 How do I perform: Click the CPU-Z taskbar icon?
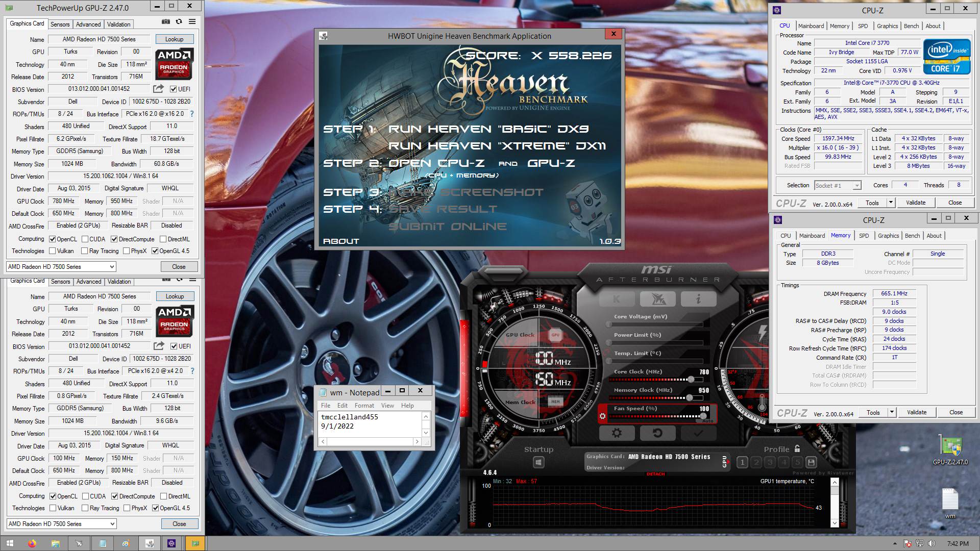(x=171, y=543)
